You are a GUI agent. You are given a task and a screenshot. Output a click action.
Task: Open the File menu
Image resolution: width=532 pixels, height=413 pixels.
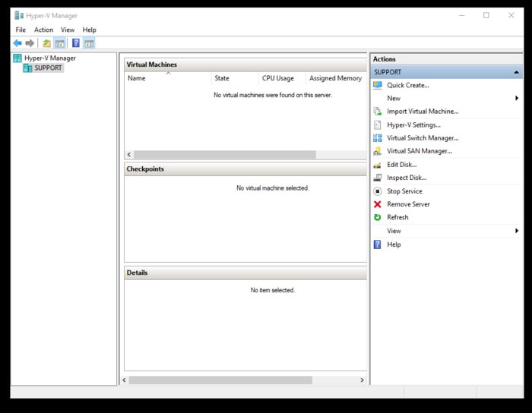click(x=21, y=30)
